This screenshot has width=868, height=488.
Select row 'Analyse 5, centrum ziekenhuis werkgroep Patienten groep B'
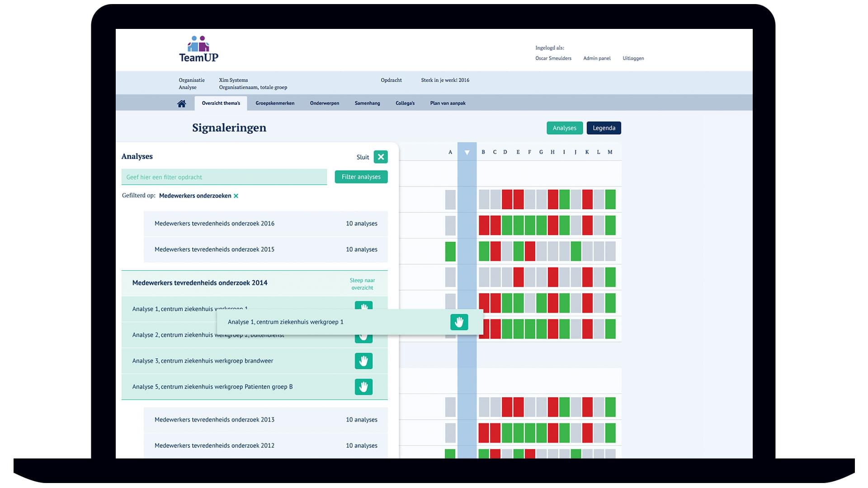tap(255, 387)
